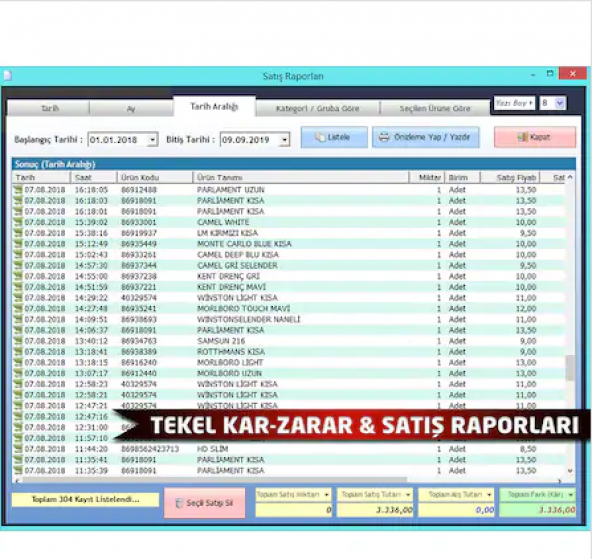Click row icon of 14:57:30 CAMEL GRİ SELENDER
Image resolution: width=592 pixels, height=559 pixels.
point(18,265)
